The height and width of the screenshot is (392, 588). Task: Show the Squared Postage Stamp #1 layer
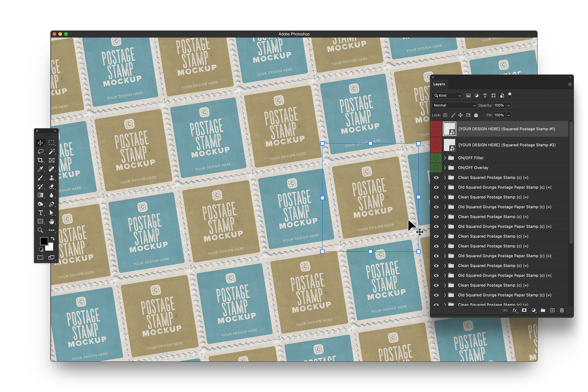436,129
